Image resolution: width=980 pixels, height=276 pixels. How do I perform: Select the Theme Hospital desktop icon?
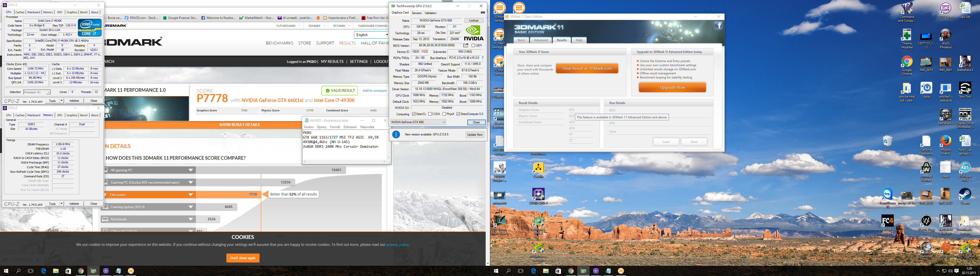pyautogui.click(x=906, y=39)
